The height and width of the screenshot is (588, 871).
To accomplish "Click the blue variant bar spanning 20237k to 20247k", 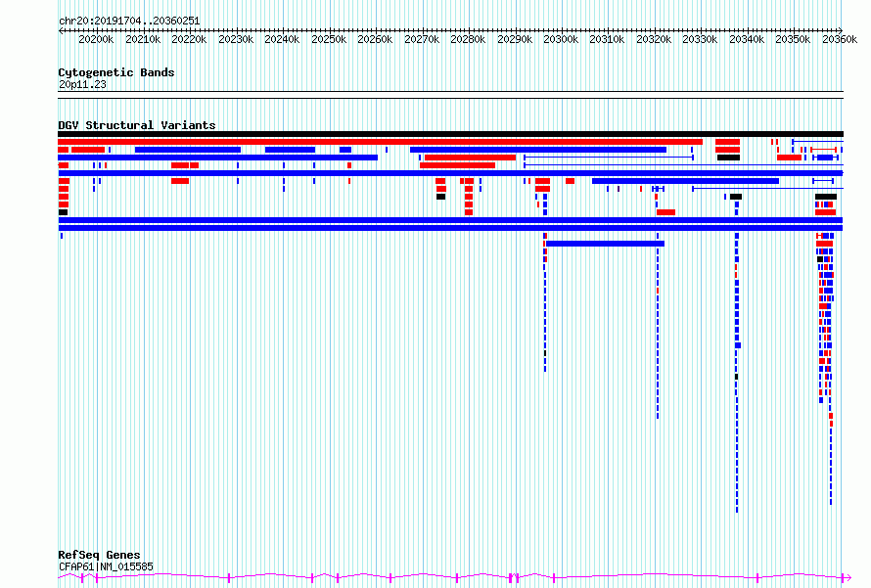I will 290,150.
